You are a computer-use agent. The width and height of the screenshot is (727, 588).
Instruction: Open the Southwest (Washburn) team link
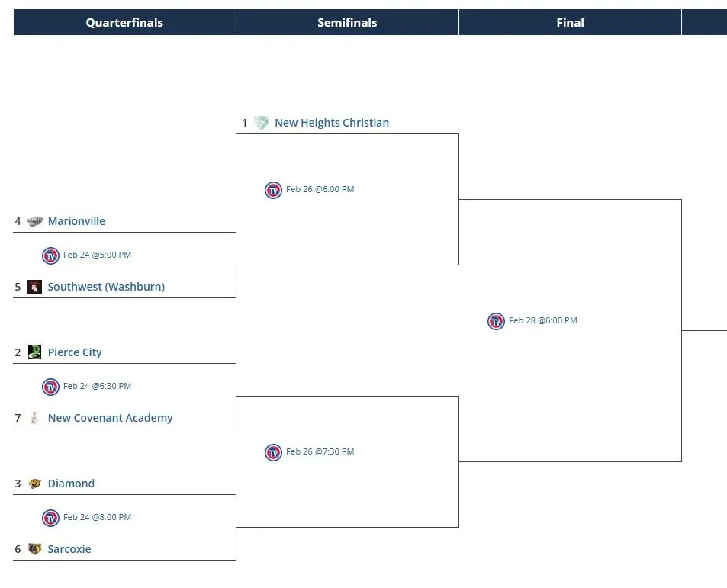106,287
